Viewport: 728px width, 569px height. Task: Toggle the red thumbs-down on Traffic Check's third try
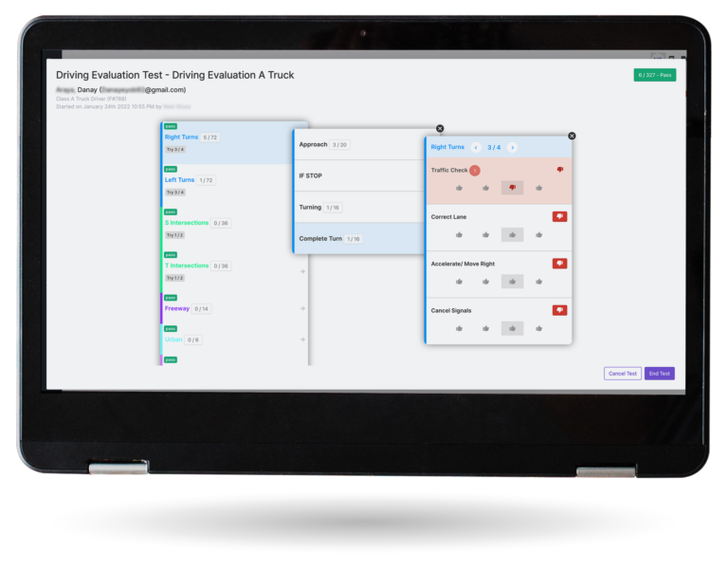click(512, 188)
